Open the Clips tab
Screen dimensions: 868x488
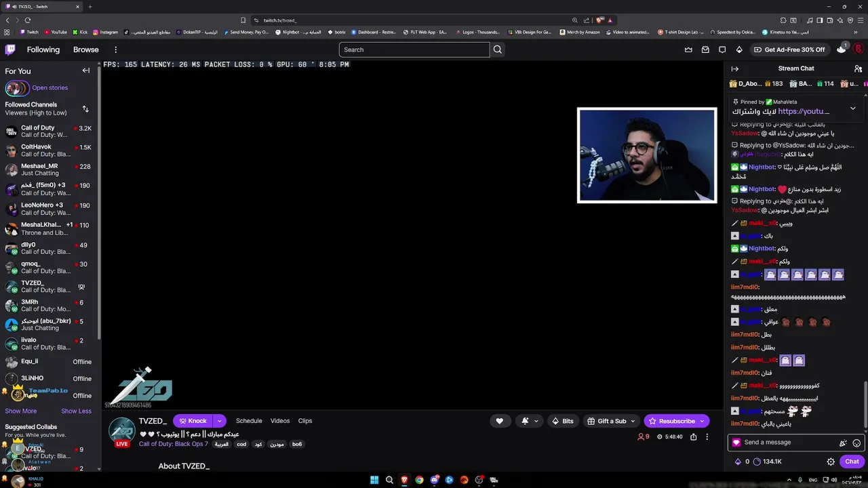point(305,421)
